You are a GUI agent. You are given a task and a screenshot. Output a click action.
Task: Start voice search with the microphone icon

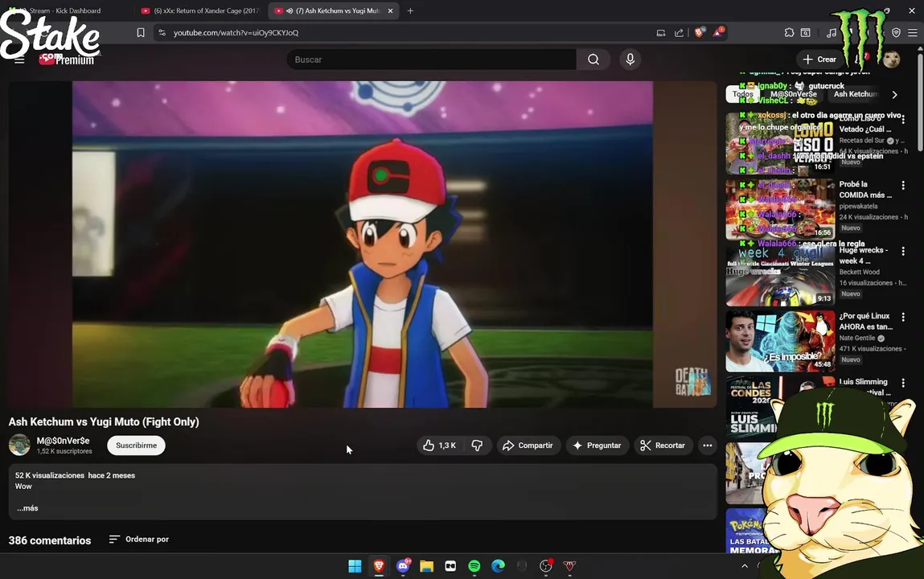tap(630, 60)
